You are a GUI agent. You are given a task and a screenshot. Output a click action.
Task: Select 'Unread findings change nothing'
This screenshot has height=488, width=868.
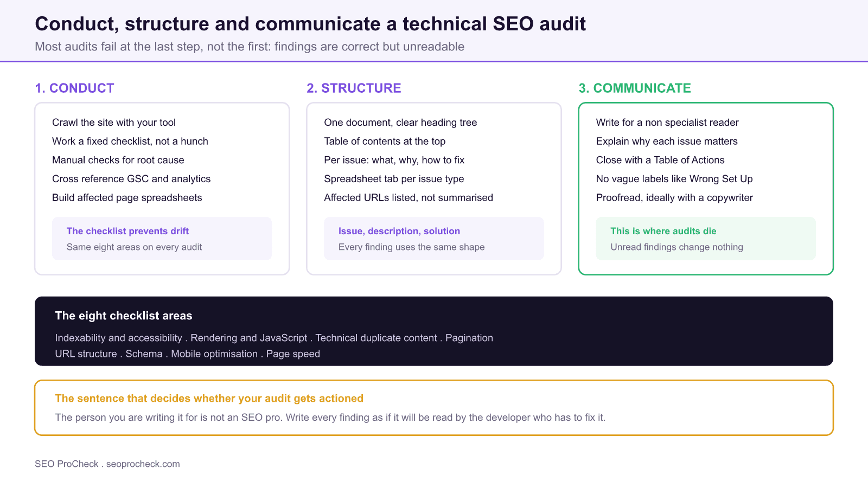pyautogui.click(x=676, y=247)
